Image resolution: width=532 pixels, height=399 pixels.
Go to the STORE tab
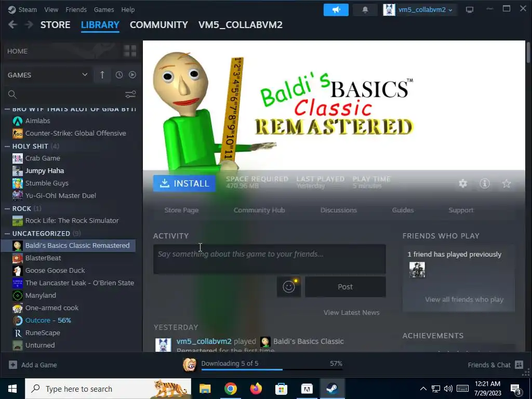[x=55, y=25]
